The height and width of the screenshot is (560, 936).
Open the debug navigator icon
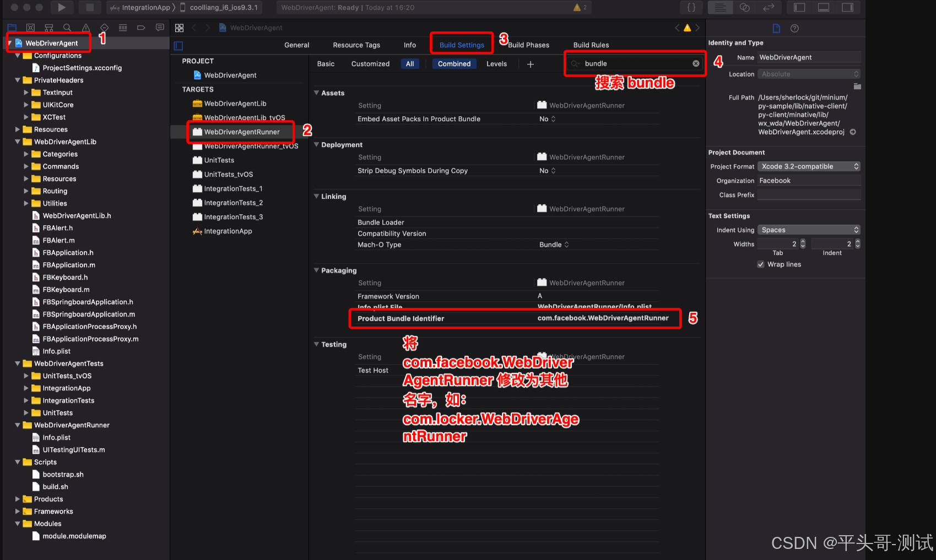123,28
